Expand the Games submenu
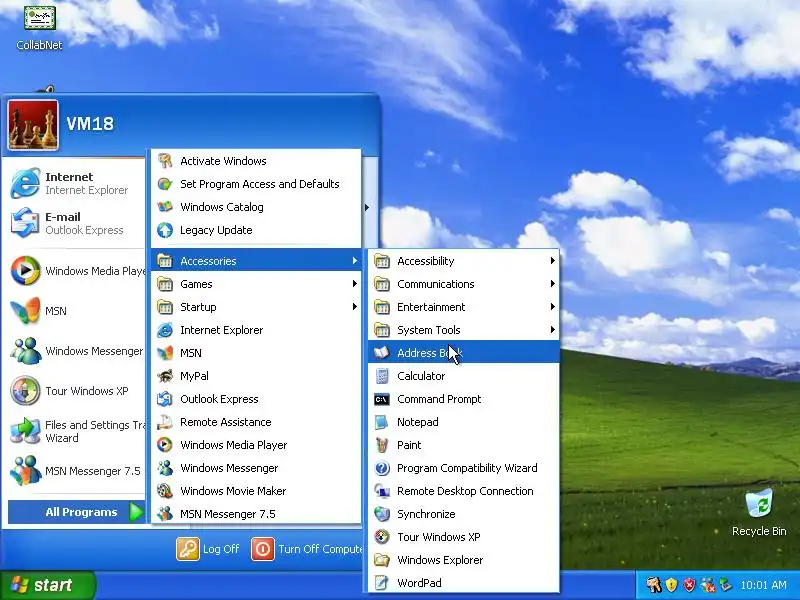This screenshot has height=600, width=800. point(256,284)
